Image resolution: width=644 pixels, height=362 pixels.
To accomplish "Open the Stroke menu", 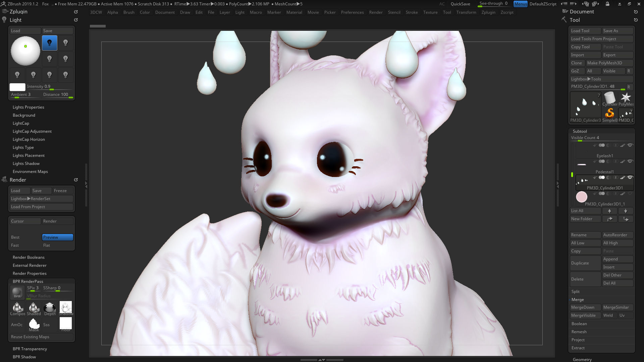I will (x=412, y=12).
